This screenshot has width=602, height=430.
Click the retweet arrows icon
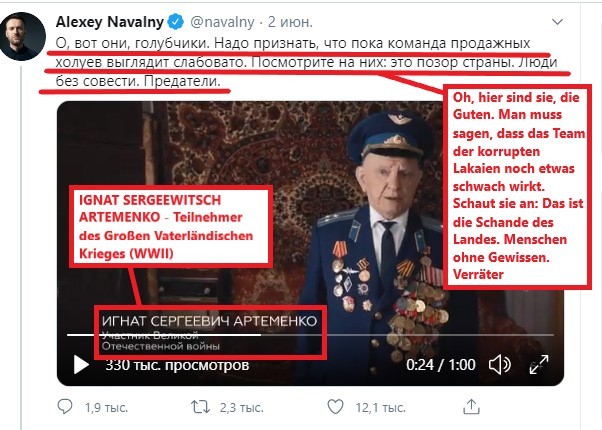199,408
